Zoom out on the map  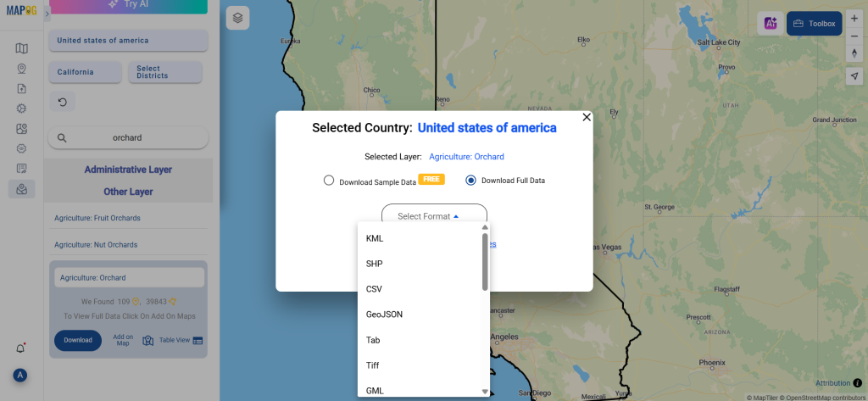tap(854, 37)
